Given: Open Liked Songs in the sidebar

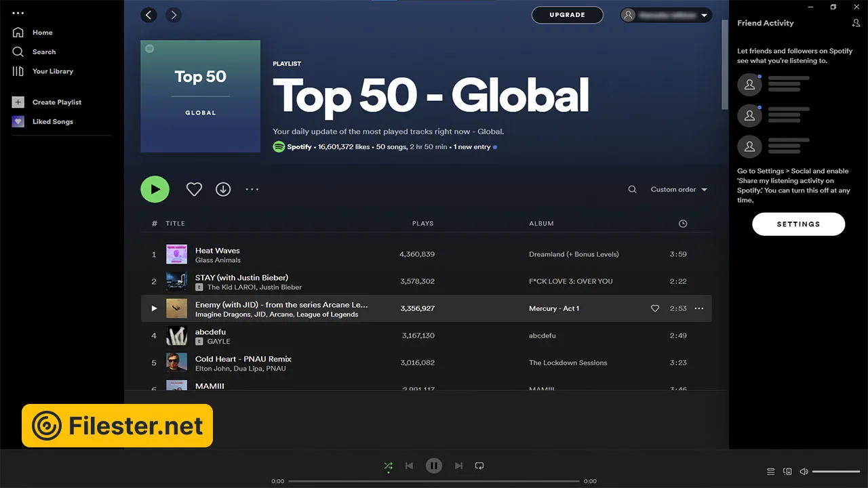Looking at the screenshot, I should [52, 122].
